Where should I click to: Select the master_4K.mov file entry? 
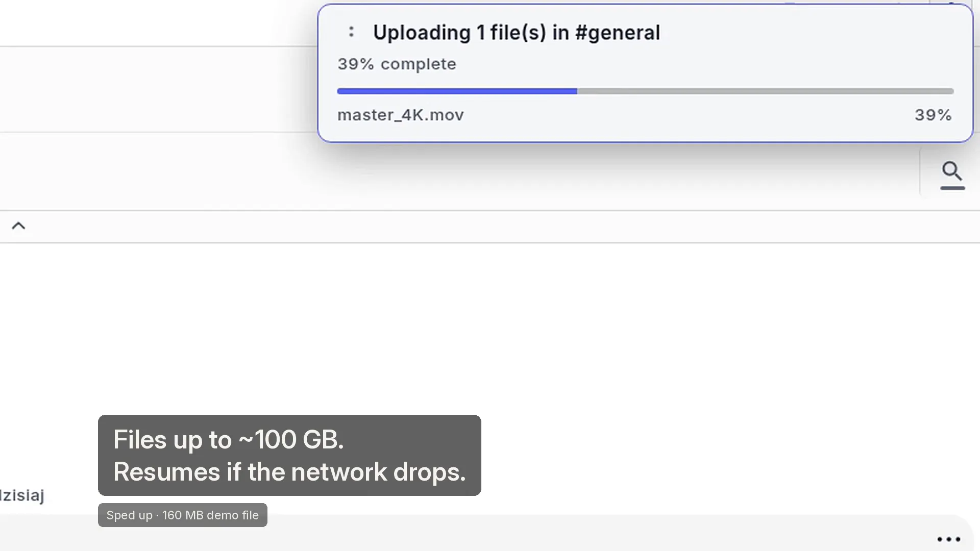[401, 115]
